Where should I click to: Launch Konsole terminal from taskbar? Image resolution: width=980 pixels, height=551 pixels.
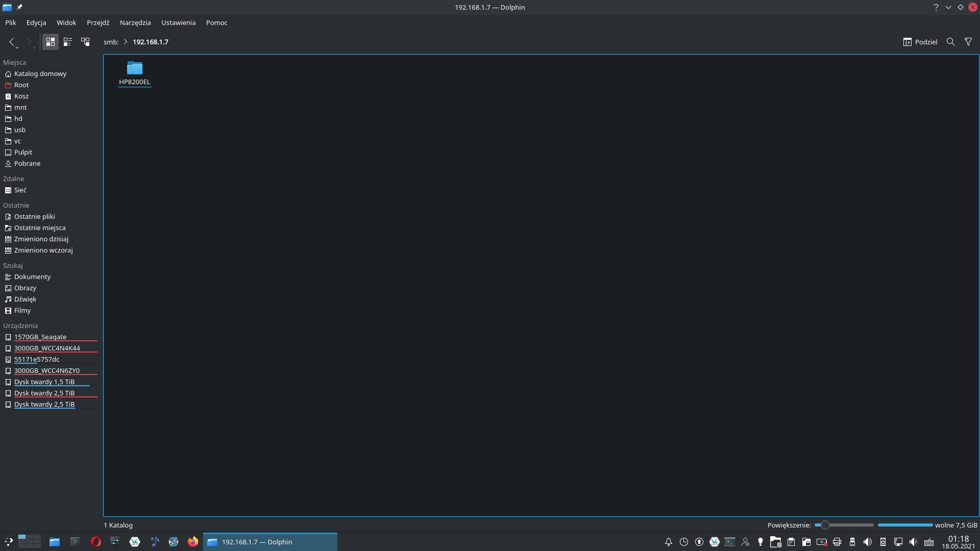pos(75,542)
